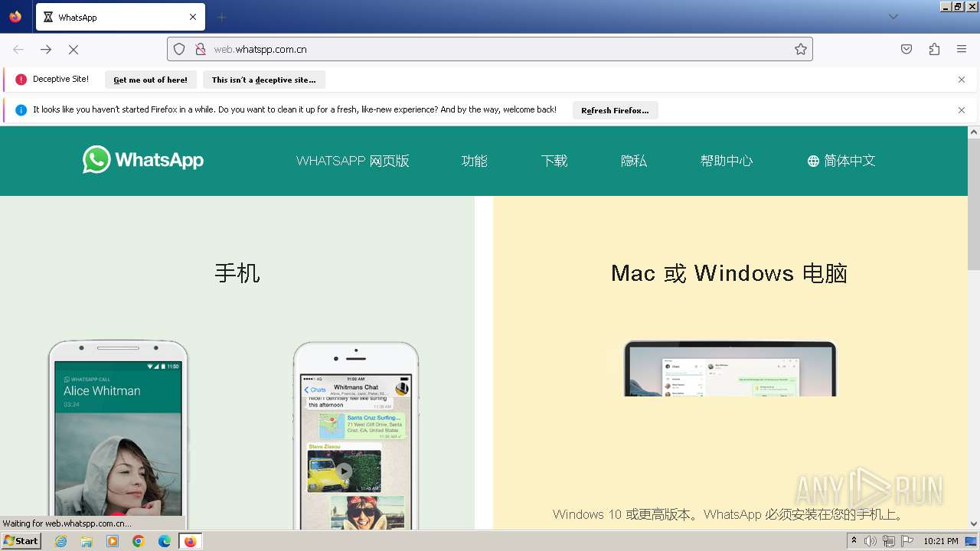
Task: Click the tracking protection shield icon
Action: pos(179,49)
